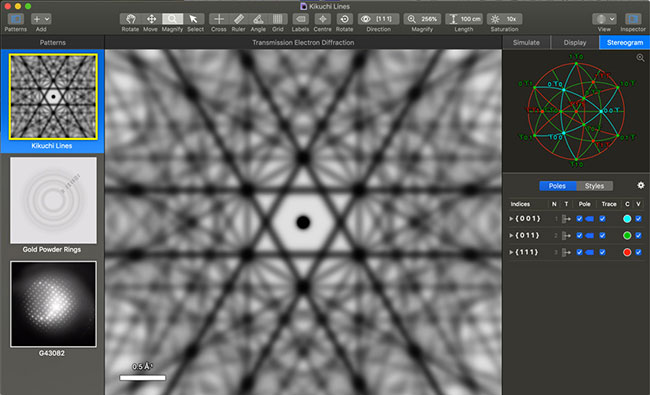Open the Add pattern dropdown
The width and height of the screenshot is (650, 395).
pyautogui.click(x=41, y=19)
